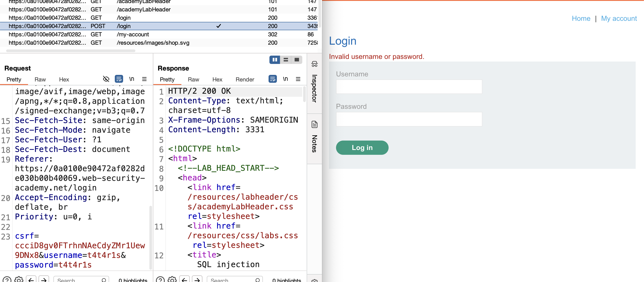The height and width of the screenshot is (282, 644).
Task: Select stacked horizontal layout view icon
Action: pos(286,60)
